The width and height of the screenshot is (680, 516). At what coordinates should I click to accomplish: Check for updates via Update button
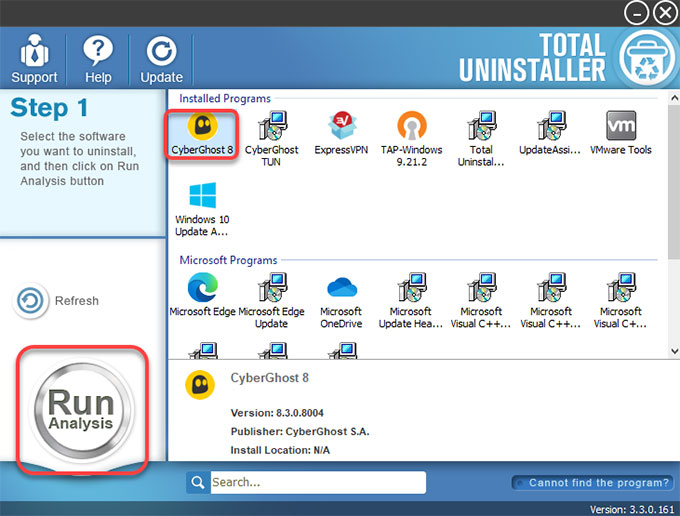pos(161,59)
